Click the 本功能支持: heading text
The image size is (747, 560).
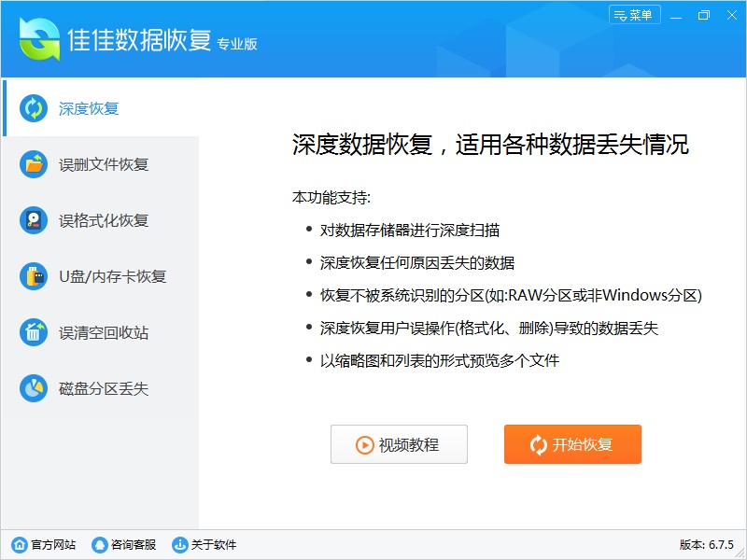[x=331, y=197]
